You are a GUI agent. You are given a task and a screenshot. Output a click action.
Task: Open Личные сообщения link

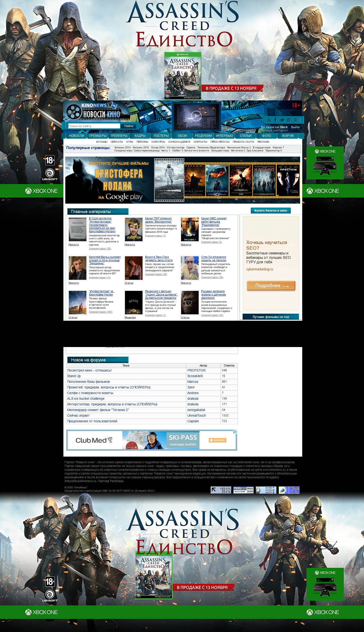(x=275, y=130)
